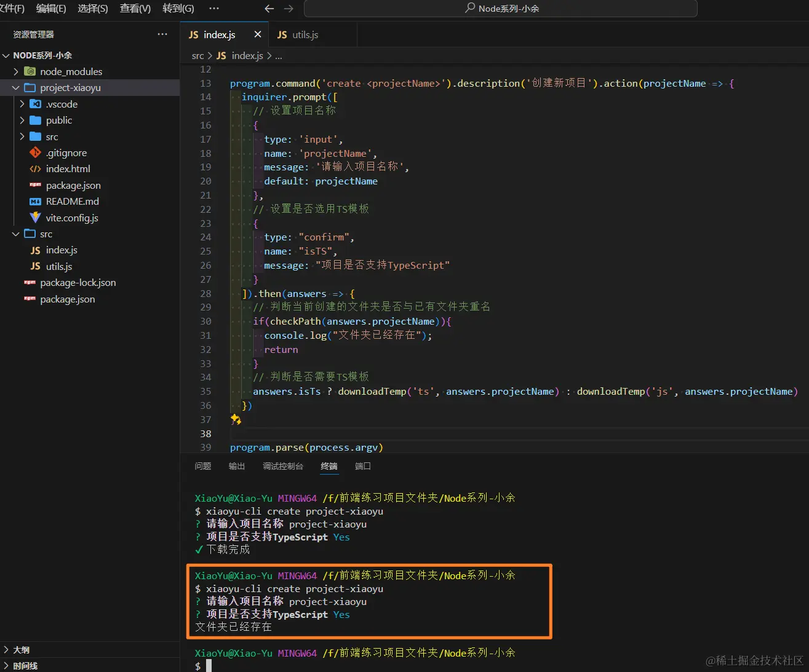Open the 调试控制台 debug console tab

[x=283, y=466]
